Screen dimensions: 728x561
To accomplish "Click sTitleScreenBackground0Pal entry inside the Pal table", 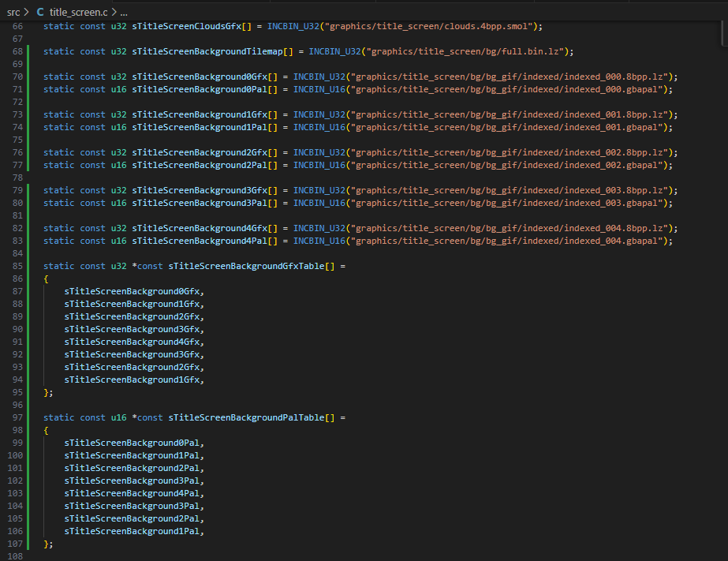I will click(x=133, y=443).
